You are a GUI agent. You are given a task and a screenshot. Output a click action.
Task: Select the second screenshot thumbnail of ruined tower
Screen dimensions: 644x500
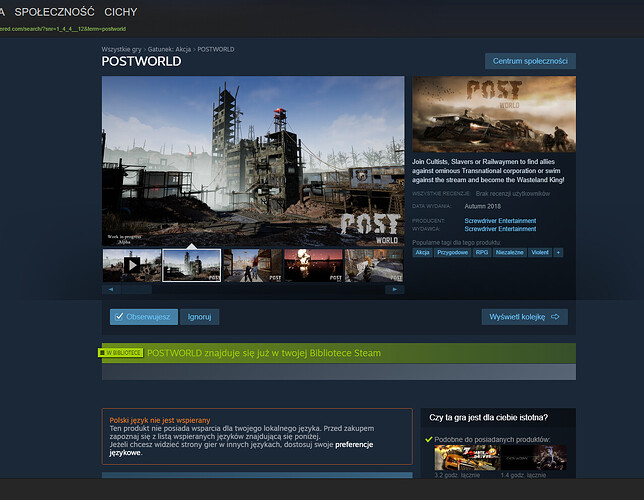coord(192,265)
